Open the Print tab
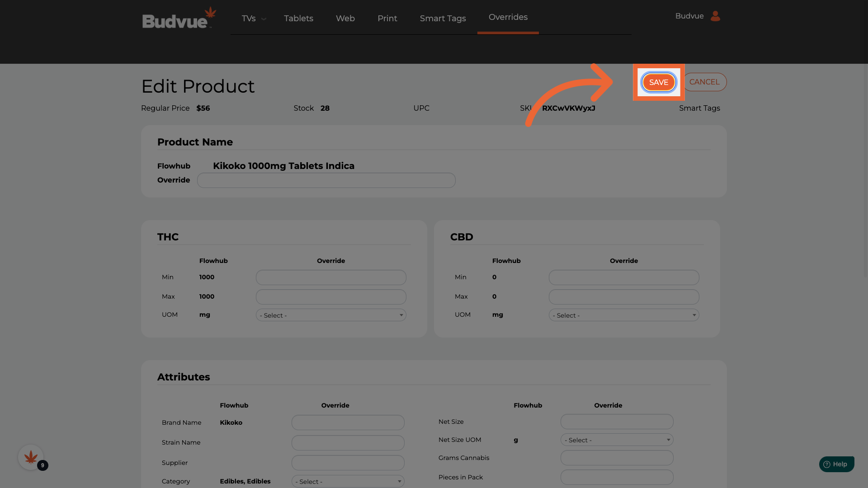 pos(387,19)
